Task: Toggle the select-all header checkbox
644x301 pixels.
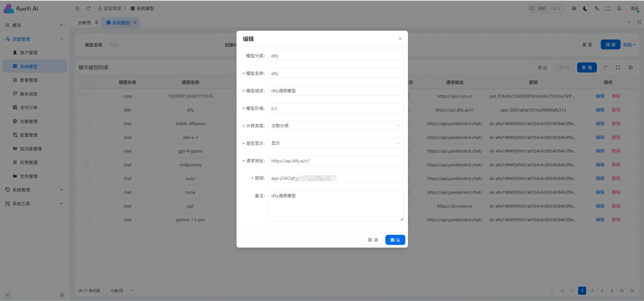Action: [x=87, y=83]
